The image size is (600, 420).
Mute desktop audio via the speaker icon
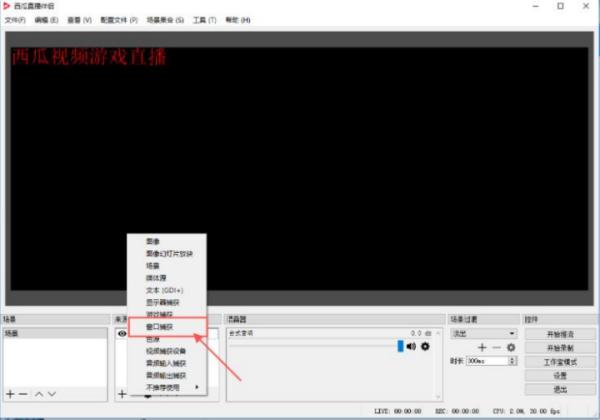(x=411, y=347)
